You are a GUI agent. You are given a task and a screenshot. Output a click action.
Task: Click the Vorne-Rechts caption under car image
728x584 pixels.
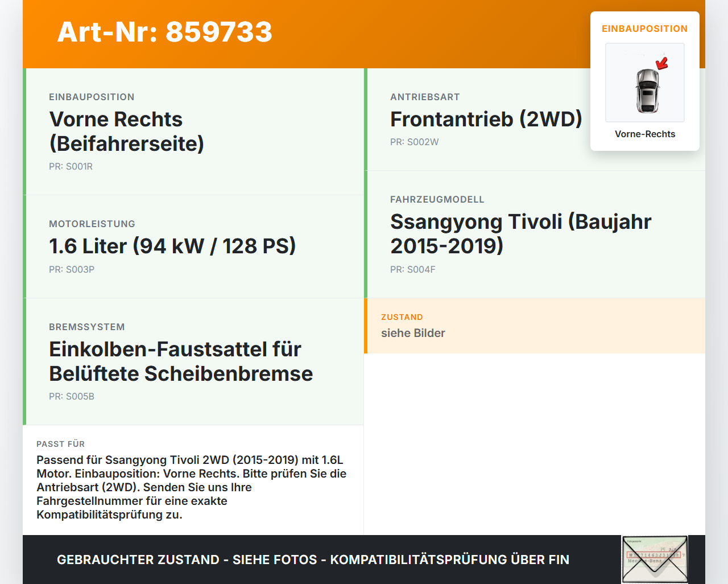pos(645,134)
